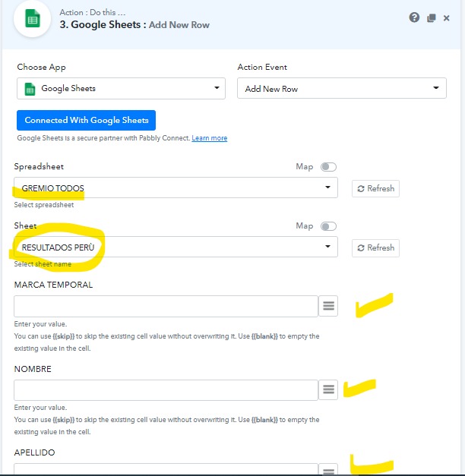Click the MARCA TEMPORAL field label
Image resolution: width=465 pixels, height=476 pixels.
[x=53, y=285]
